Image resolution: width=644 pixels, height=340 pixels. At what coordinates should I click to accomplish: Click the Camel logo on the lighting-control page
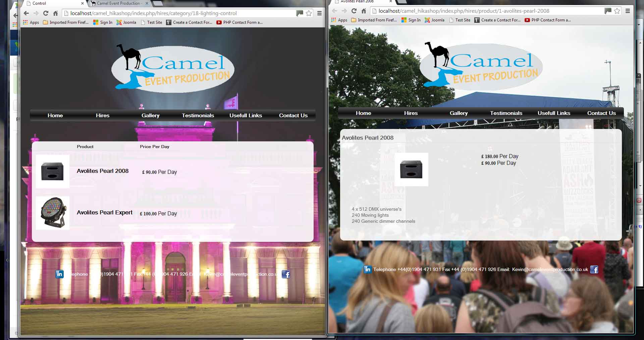click(x=173, y=68)
